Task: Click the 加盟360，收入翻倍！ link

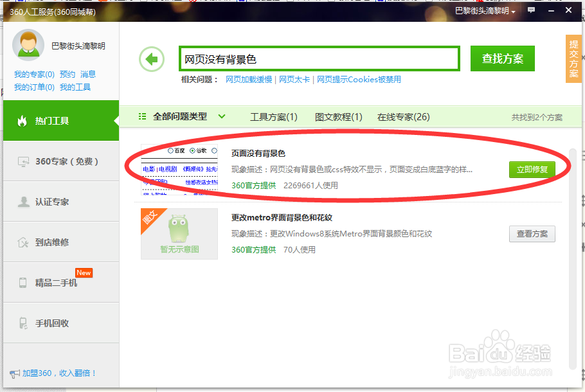Action: [59, 373]
